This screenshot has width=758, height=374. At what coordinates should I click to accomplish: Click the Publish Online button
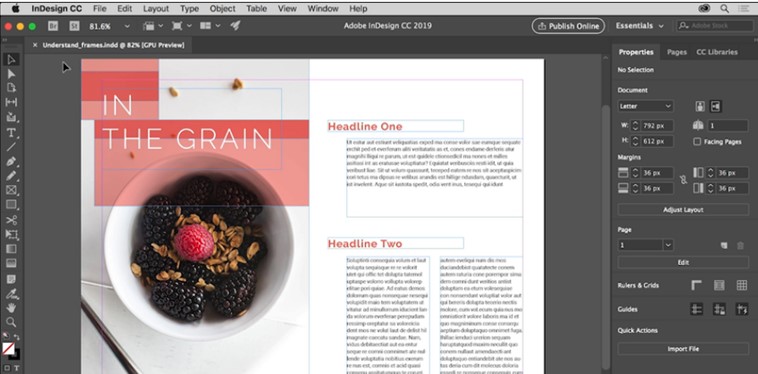tap(568, 26)
